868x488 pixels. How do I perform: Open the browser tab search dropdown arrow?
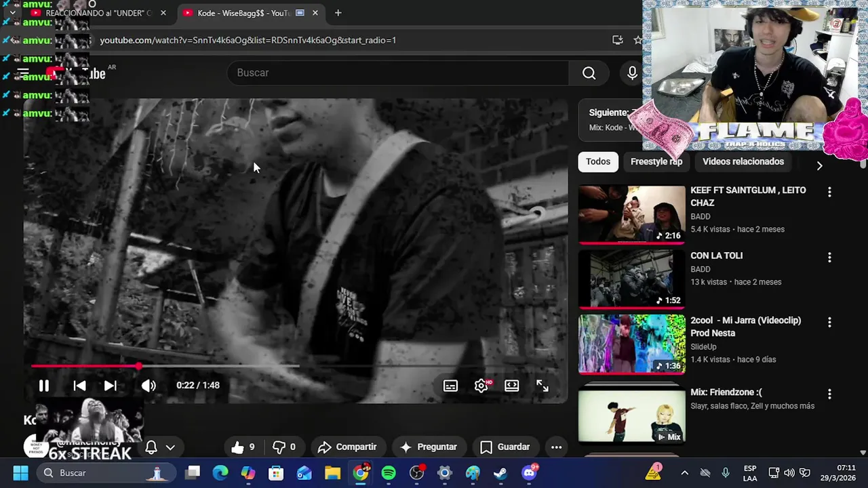[x=12, y=13]
